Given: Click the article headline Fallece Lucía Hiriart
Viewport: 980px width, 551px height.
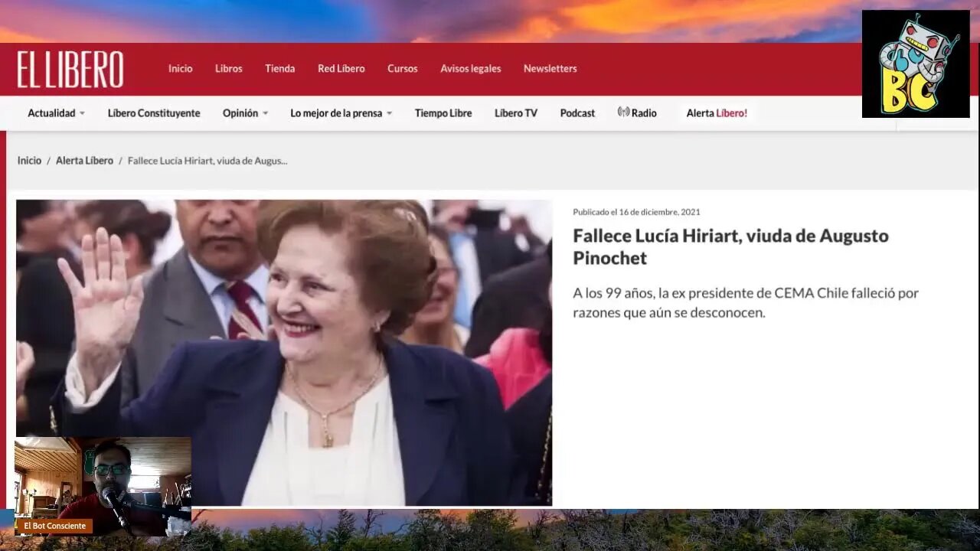Looking at the screenshot, I should tap(730, 246).
